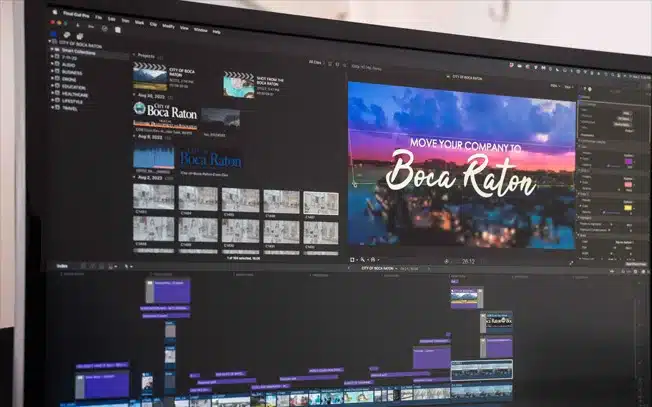Select the HEALTHCARE event
This screenshot has height=407, width=652.
75,94
